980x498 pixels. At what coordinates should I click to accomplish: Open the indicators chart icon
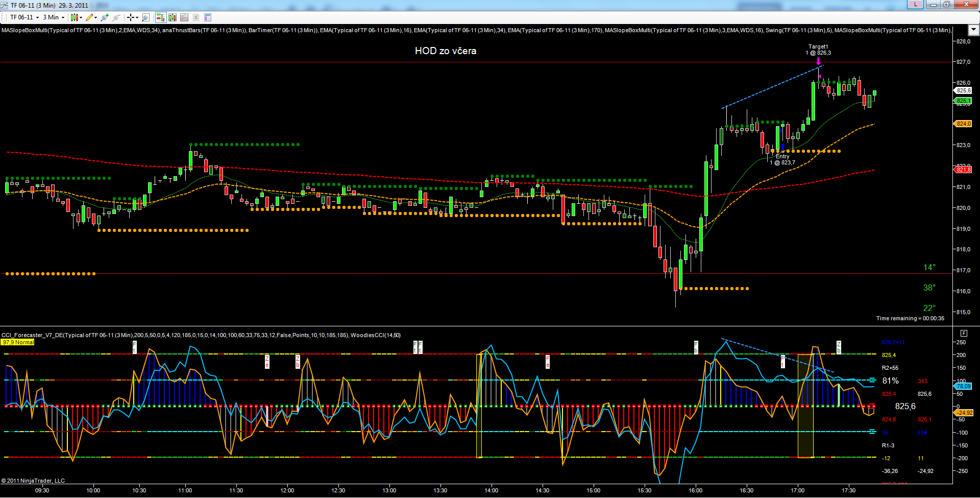[x=184, y=17]
